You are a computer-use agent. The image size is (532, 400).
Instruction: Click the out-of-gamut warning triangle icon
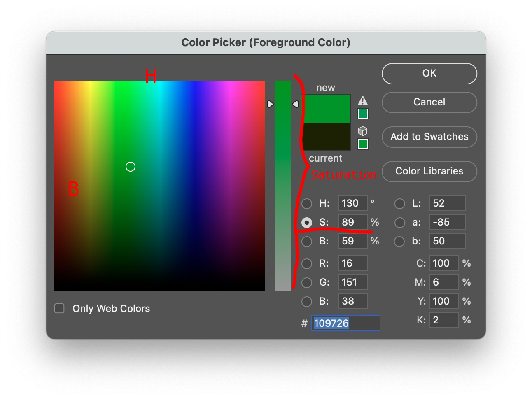[362, 101]
